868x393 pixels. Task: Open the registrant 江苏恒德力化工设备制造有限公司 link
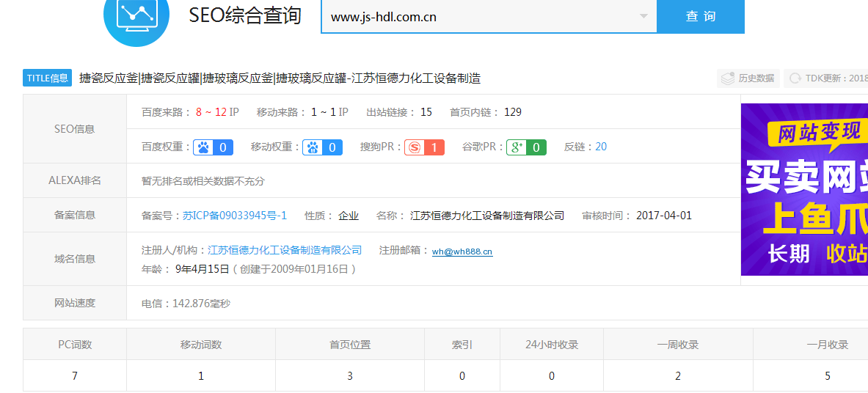click(285, 250)
